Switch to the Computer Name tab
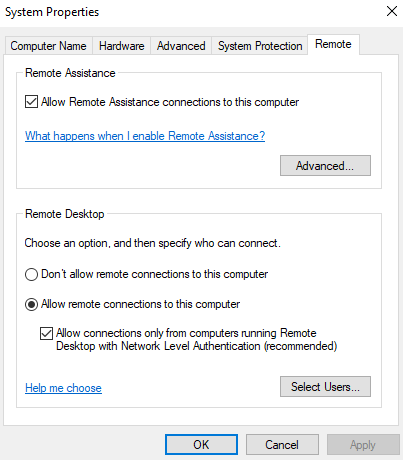Image resolution: width=403 pixels, height=460 pixels. tap(48, 46)
